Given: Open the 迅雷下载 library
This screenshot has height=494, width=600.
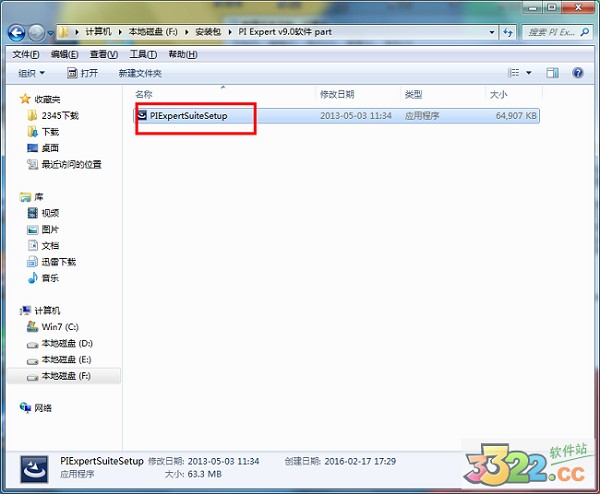Looking at the screenshot, I should 59,262.
